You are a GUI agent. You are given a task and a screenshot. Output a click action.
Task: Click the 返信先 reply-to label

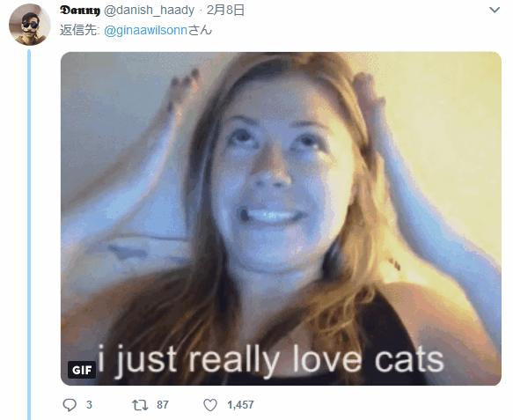coord(79,31)
